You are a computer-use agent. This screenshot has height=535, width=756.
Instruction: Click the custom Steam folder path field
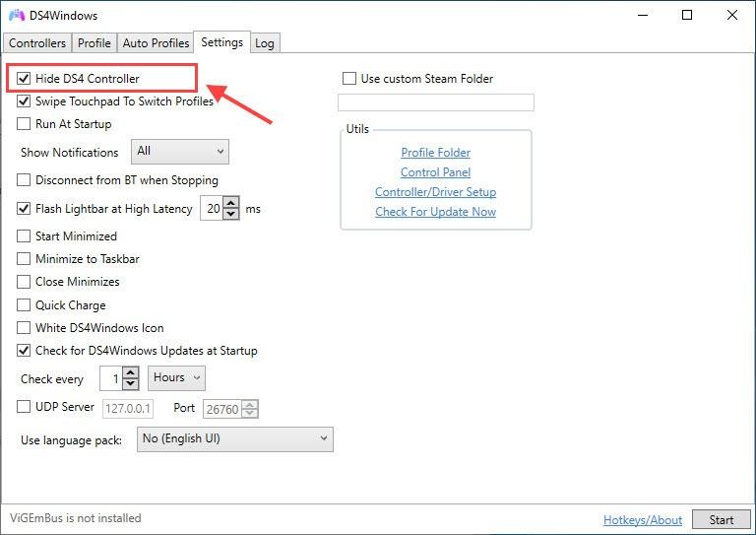pyautogui.click(x=436, y=102)
